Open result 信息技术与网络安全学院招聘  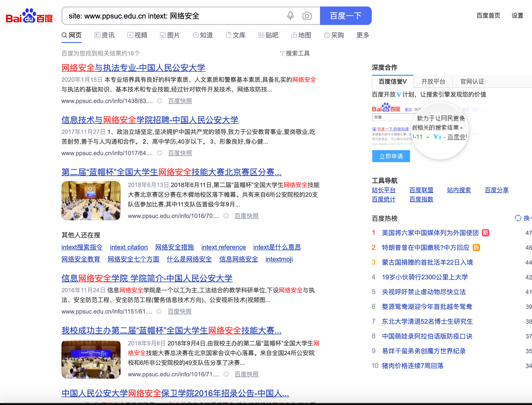(150, 120)
